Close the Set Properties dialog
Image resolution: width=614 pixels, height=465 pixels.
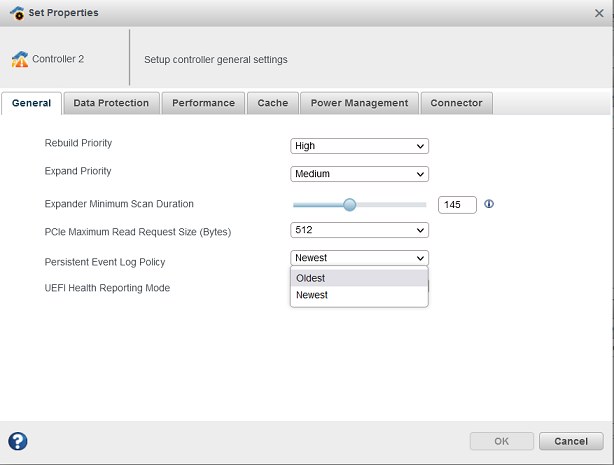click(x=599, y=13)
